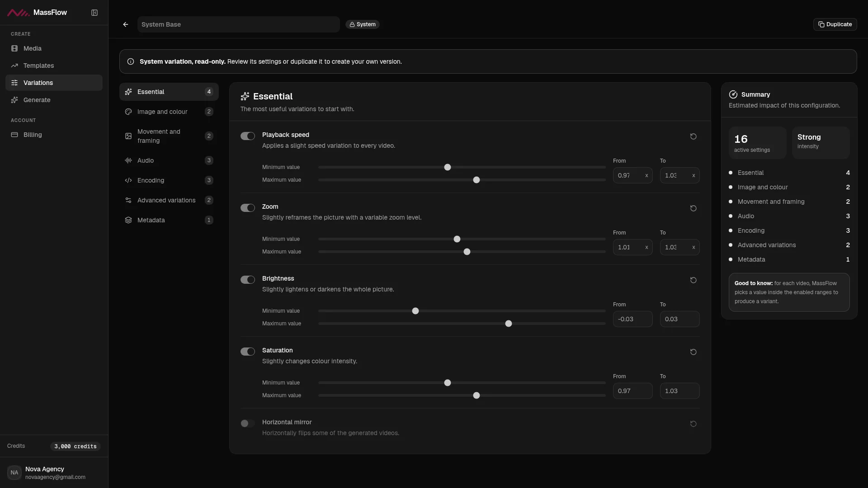
Task: Open the Encoding category
Action: [x=169, y=180]
